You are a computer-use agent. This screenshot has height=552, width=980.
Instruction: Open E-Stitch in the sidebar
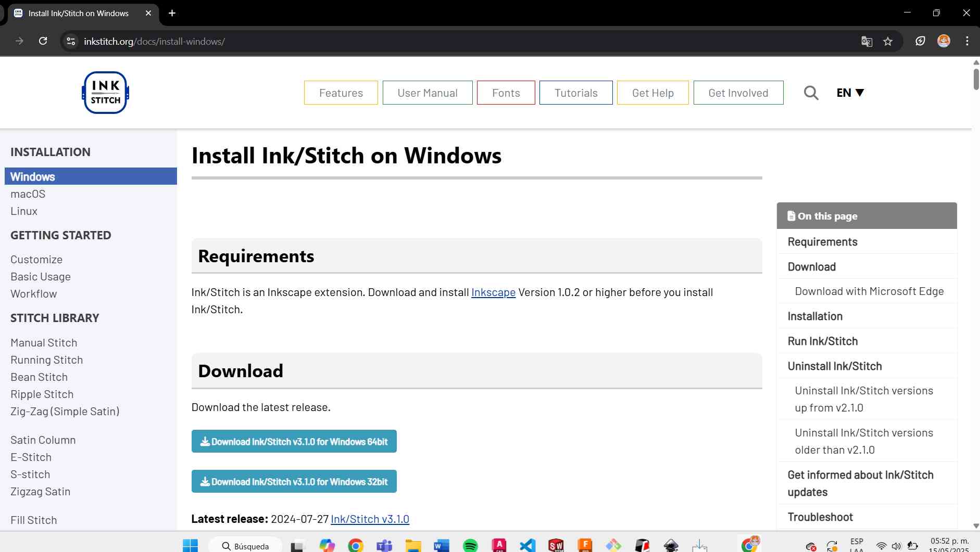point(31,457)
